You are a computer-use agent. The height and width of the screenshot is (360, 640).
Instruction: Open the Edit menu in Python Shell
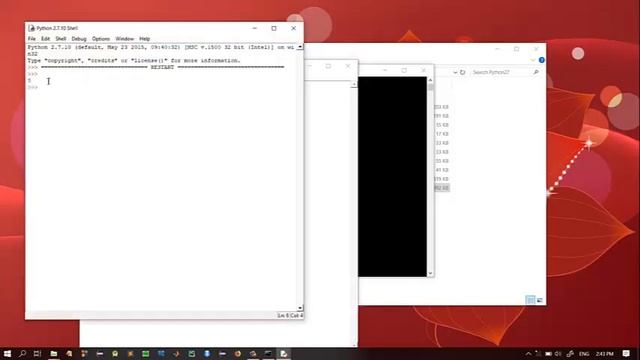click(45, 39)
